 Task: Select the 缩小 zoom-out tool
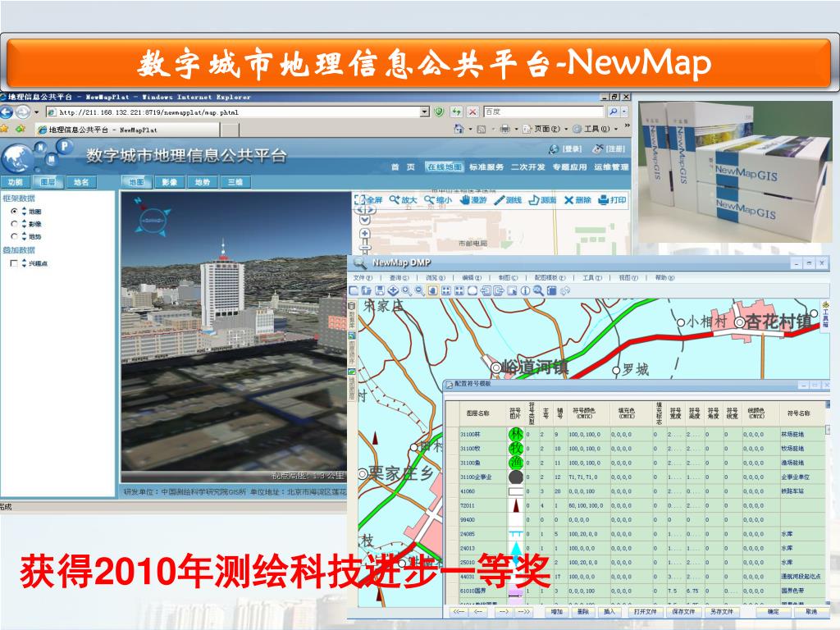pyautogui.click(x=438, y=200)
